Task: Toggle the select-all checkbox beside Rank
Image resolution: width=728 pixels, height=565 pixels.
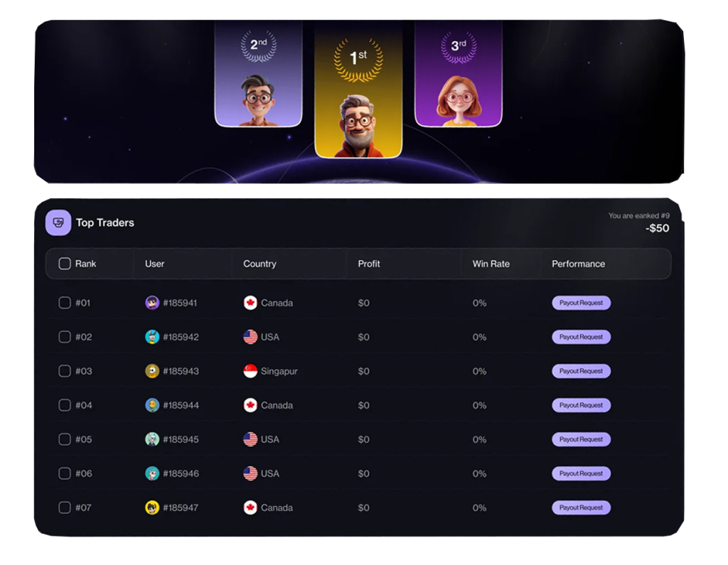Action: [65, 264]
